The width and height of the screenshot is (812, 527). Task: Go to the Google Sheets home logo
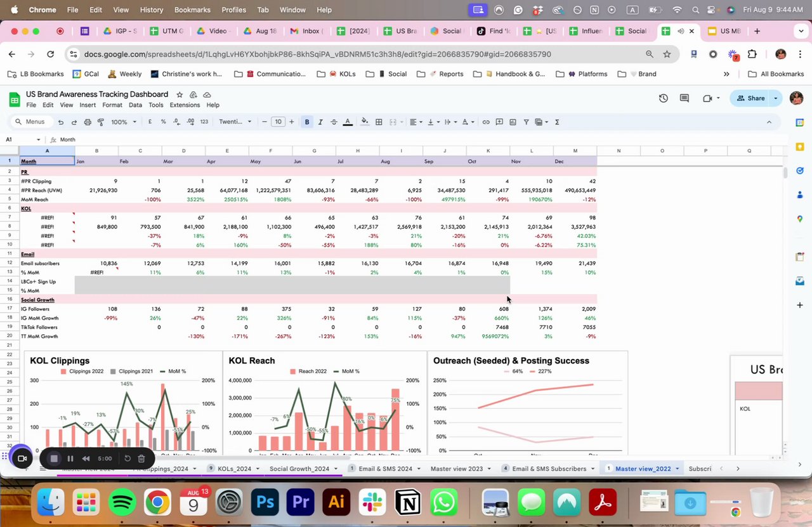[x=14, y=99]
